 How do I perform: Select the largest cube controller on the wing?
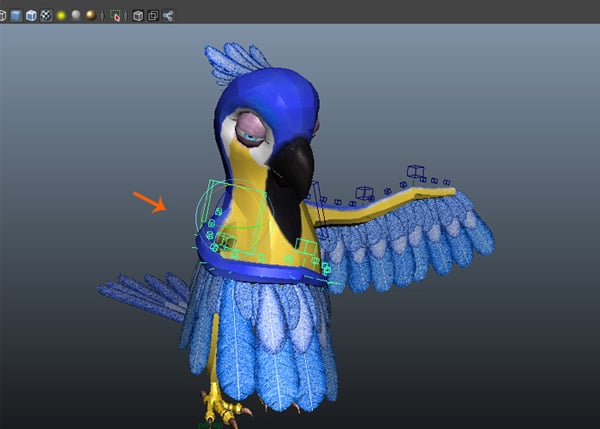(x=366, y=193)
